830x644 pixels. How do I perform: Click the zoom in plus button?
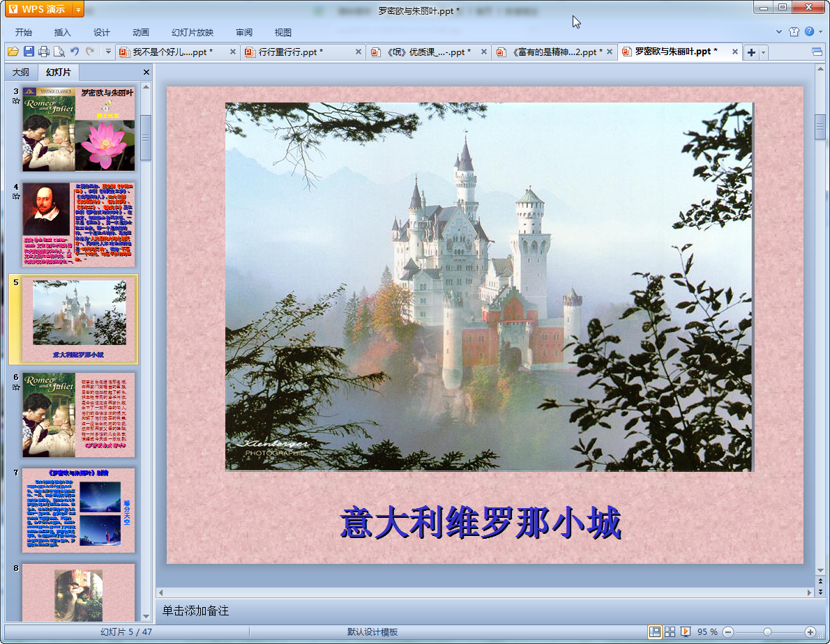(810, 632)
